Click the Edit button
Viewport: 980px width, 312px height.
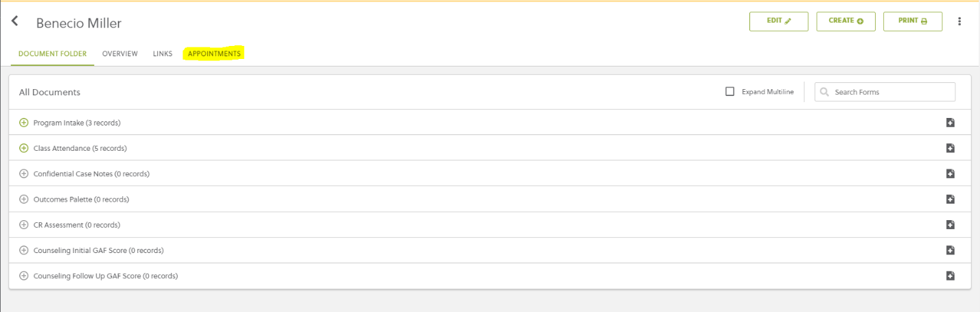pos(779,21)
